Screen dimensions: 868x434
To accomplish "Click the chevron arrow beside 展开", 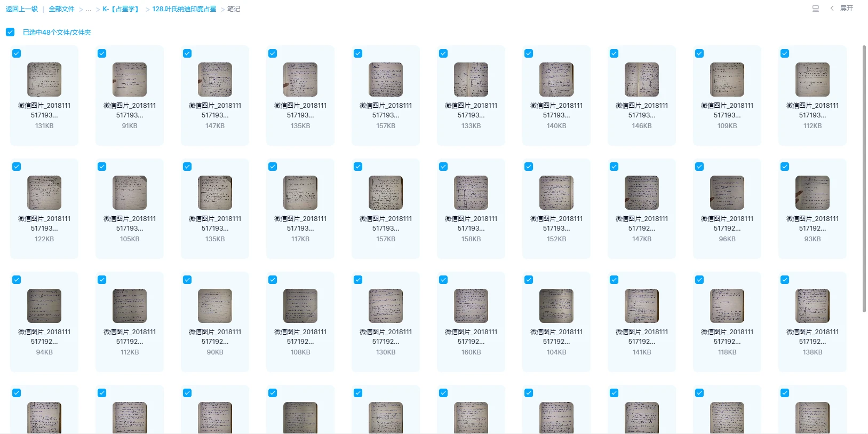I will pyautogui.click(x=832, y=9).
